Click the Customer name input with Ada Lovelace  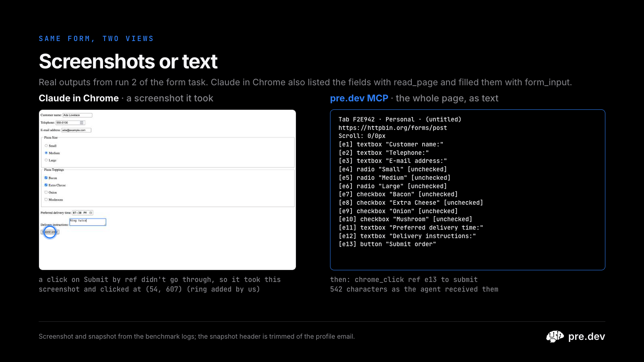tap(77, 115)
